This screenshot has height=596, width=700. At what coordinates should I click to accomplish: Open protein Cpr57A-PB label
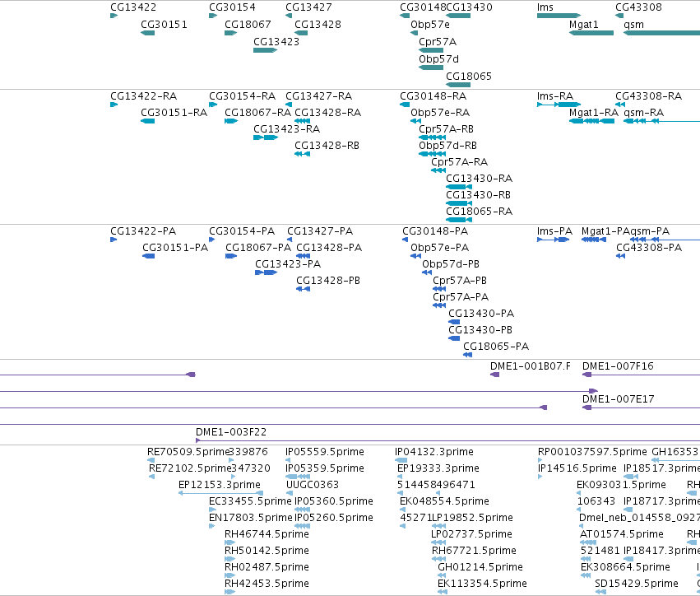pyautogui.click(x=459, y=281)
